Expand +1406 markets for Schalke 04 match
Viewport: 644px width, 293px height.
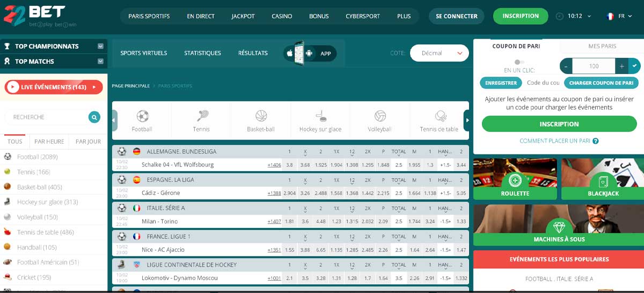click(x=274, y=165)
